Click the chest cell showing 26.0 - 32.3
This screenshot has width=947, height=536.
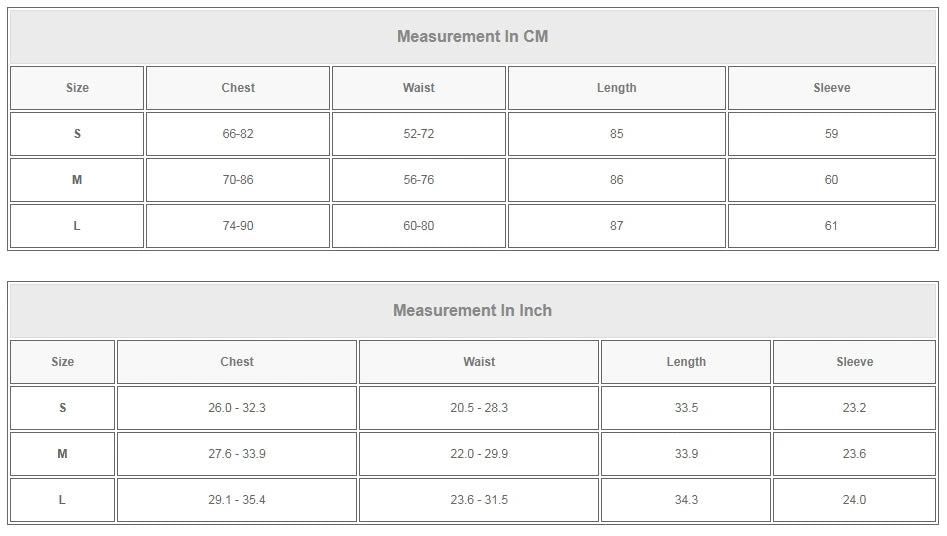click(x=237, y=408)
